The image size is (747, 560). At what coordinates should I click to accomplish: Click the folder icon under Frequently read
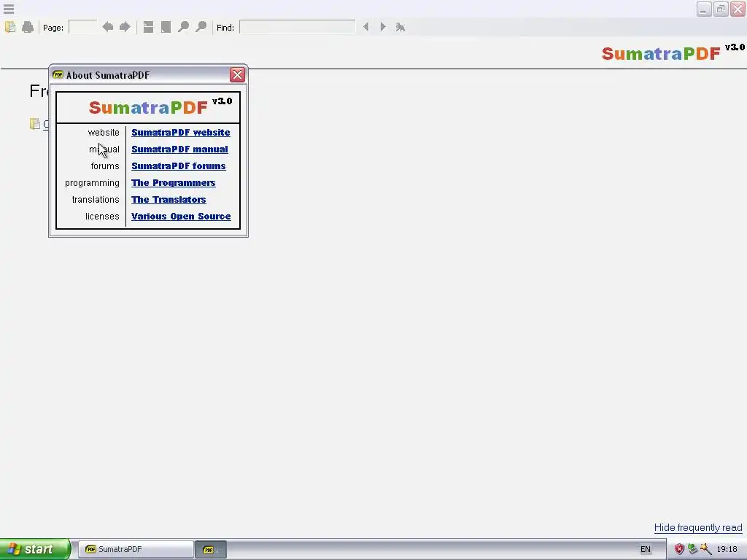pyautogui.click(x=35, y=124)
